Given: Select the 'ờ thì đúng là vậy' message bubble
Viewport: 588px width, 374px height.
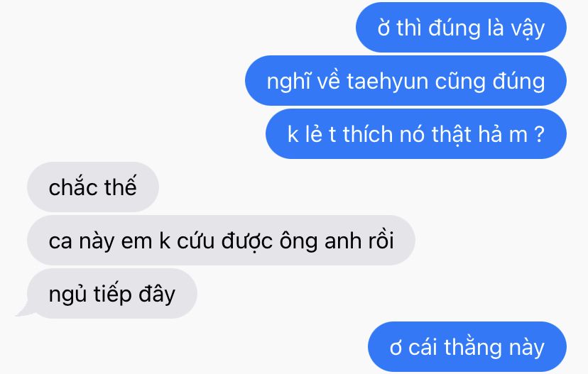Looking at the screenshot, I should [x=461, y=28].
